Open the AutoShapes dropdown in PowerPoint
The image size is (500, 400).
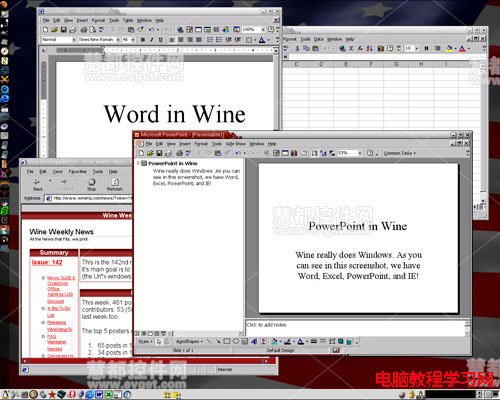(x=189, y=341)
